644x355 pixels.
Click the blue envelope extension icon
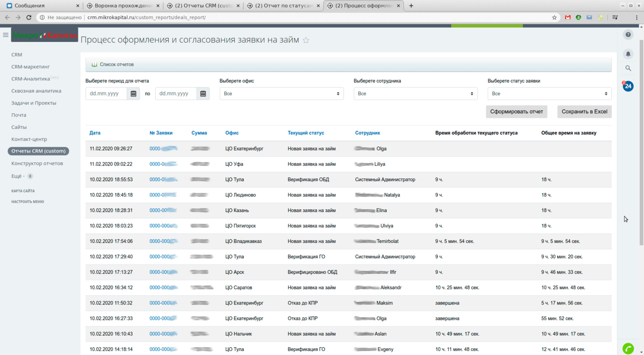[x=589, y=17]
